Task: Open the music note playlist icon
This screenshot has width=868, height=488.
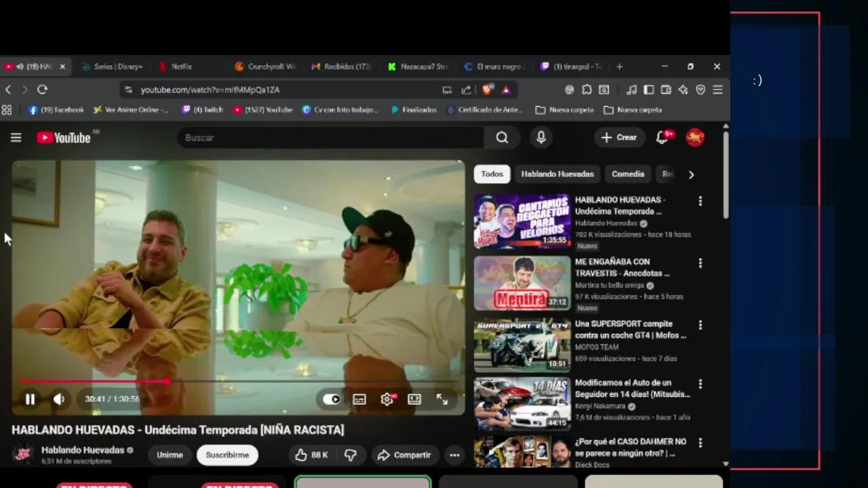Action: click(x=631, y=89)
